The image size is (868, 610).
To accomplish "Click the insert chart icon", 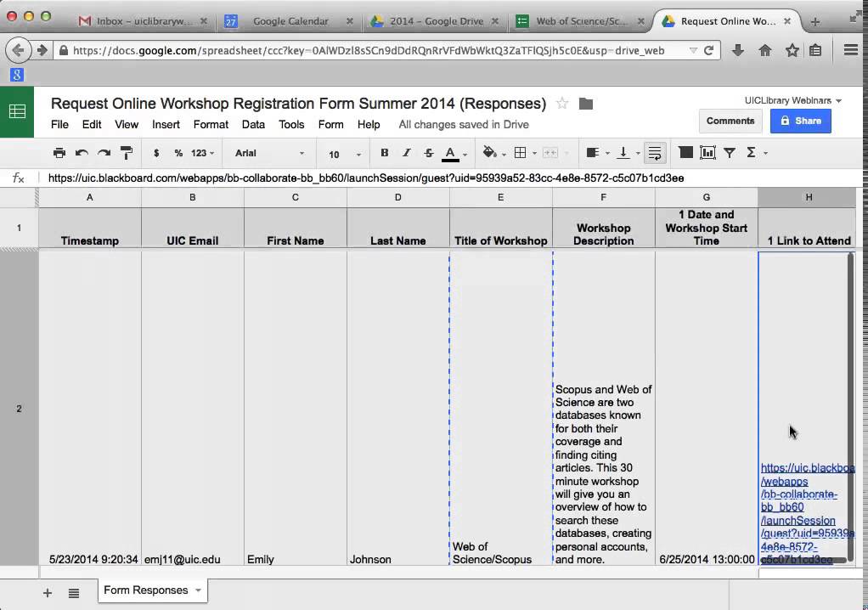I will tap(708, 153).
